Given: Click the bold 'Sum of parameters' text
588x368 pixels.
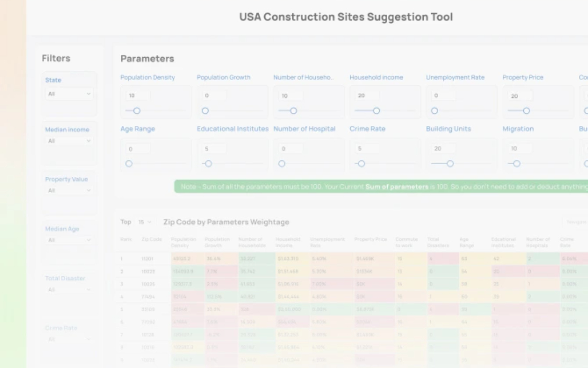Looking at the screenshot, I should pyautogui.click(x=397, y=186).
